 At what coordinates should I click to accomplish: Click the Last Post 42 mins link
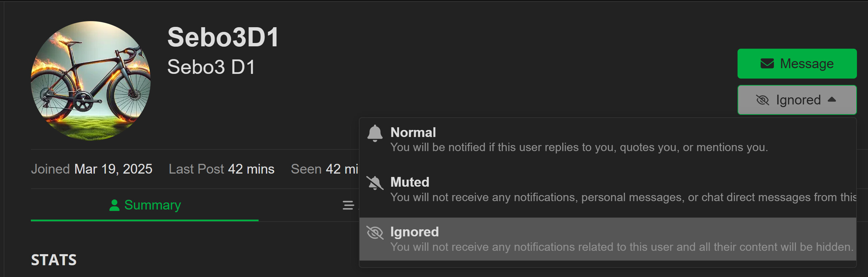tap(221, 169)
